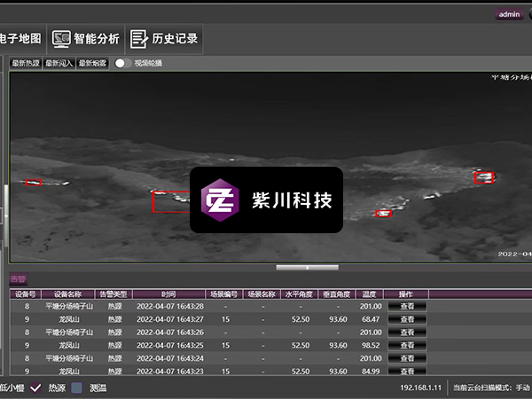Click the 场景名称 column header
532x399 pixels.
(262, 294)
